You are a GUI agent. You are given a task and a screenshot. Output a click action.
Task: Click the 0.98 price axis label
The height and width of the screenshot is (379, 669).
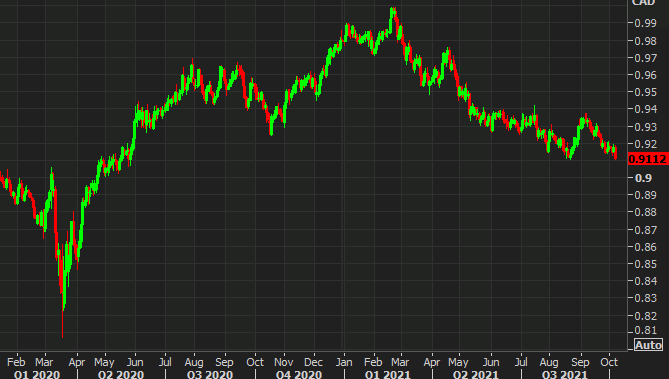[645, 41]
